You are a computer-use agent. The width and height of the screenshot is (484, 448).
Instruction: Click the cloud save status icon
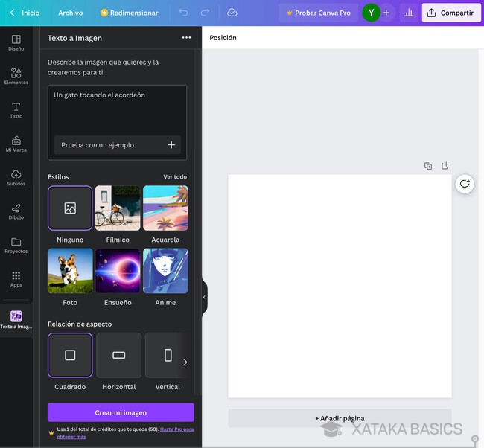pyautogui.click(x=232, y=13)
